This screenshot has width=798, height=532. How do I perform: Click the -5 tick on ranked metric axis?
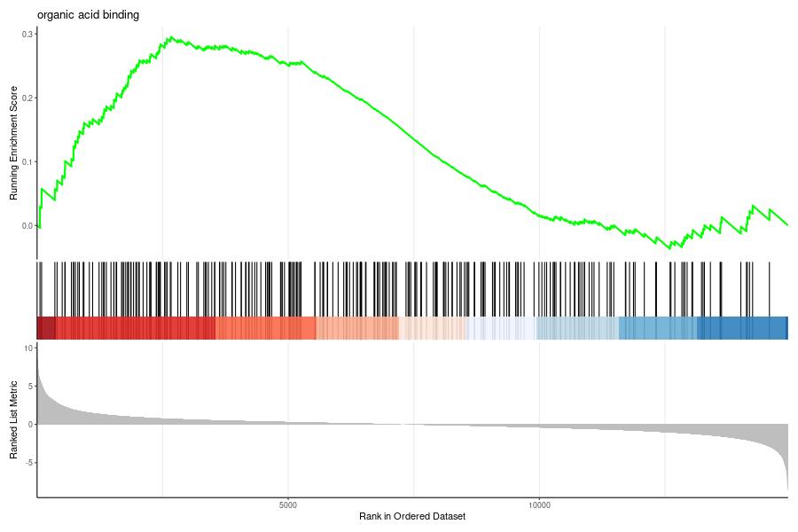point(27,462)
